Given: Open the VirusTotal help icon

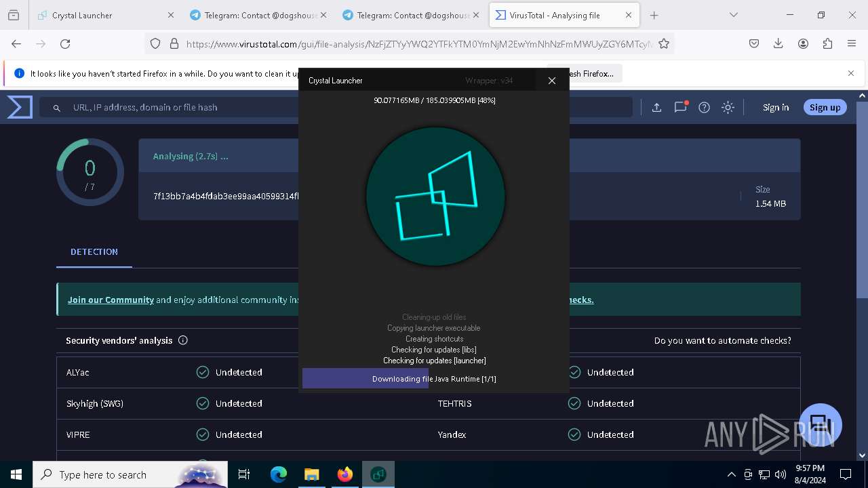Looking at the screenshot, I should [704, 107].
